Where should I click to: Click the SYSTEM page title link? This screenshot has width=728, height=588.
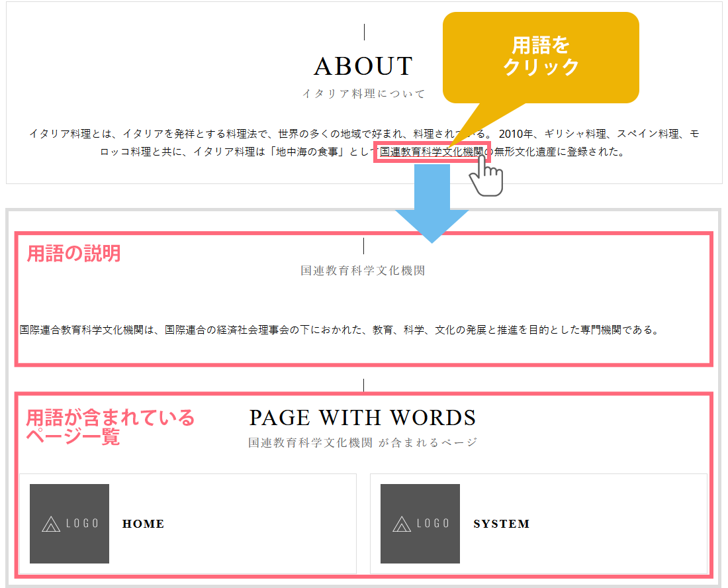501,524
